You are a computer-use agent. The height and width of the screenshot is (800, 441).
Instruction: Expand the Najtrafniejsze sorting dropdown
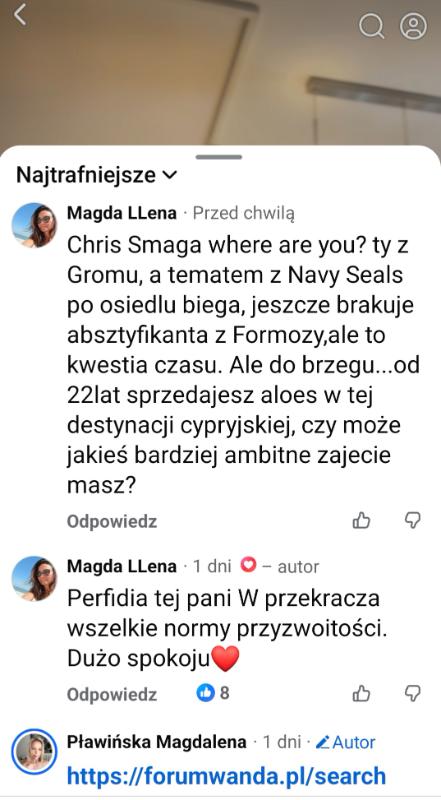tap(96, 176)
